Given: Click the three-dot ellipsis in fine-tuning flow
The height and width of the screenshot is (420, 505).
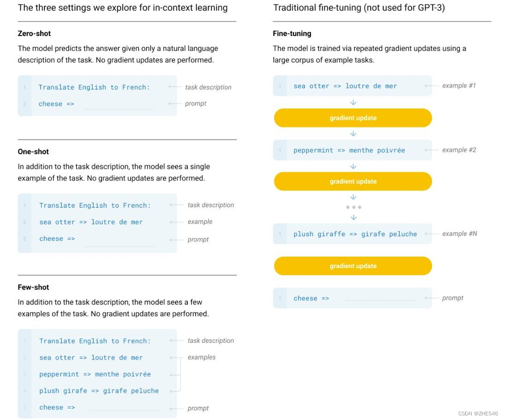Looking at the screenshot, I should click(354, 207).
